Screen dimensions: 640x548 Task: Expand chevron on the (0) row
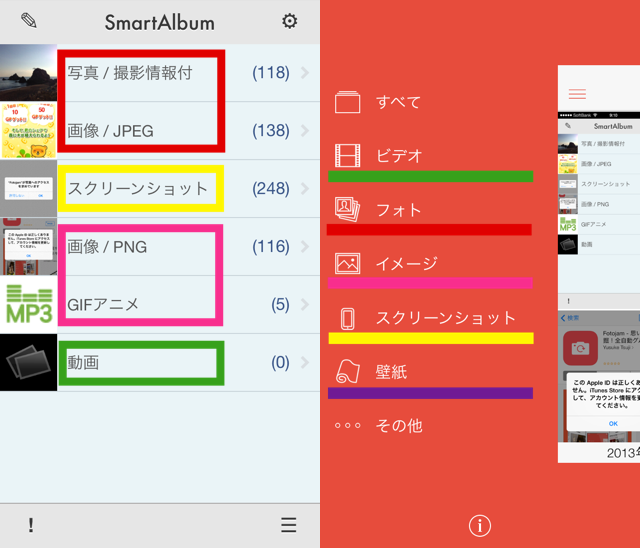click(x=305, y=362)
